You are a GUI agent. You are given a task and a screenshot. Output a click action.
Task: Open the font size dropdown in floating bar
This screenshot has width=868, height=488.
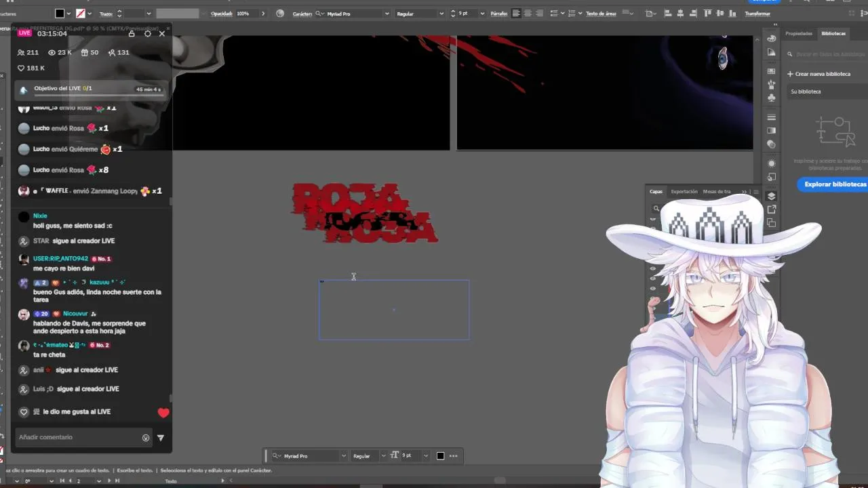425,455
